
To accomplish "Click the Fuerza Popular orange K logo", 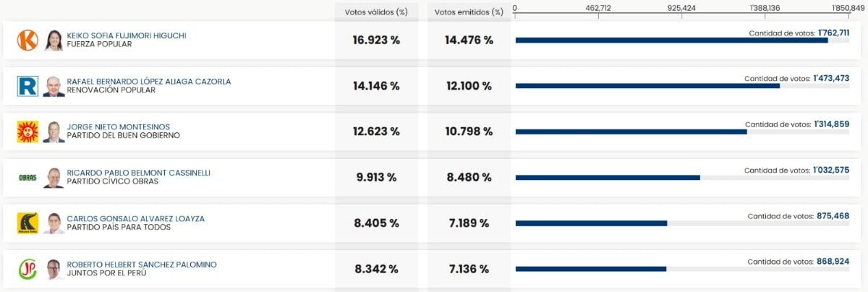I will click(27, 40).
